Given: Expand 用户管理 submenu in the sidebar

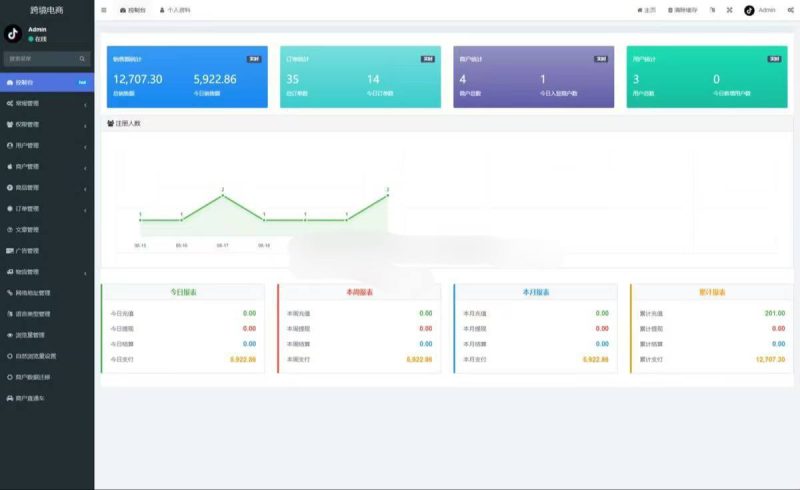Looking at the screenshot, I should point(47,145).
